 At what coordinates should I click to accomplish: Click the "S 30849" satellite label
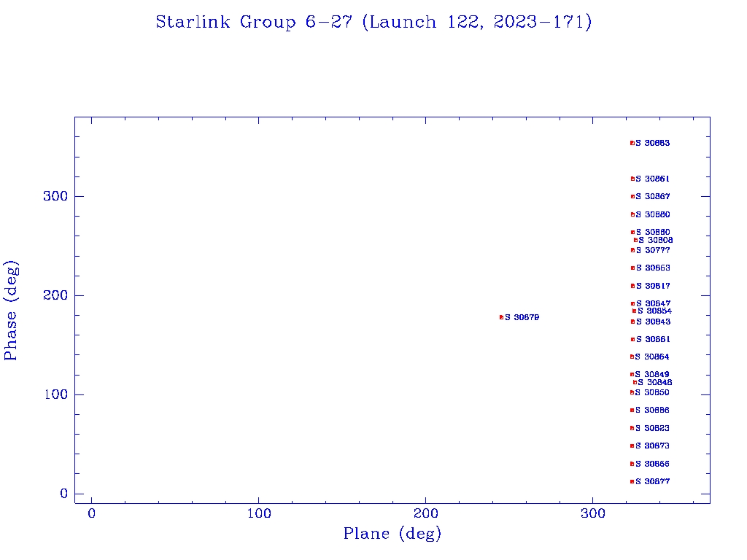click(x=651, y=374)
